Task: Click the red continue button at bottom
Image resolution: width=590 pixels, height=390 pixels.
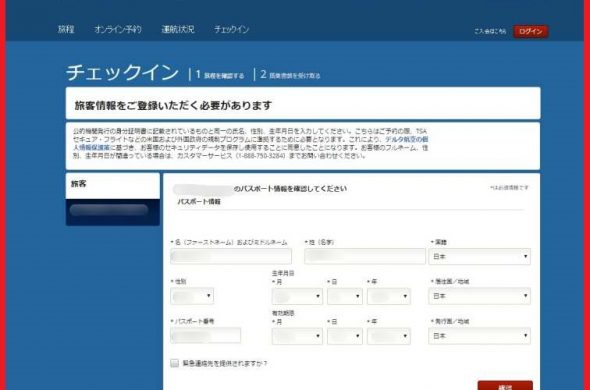Action: coord(505,386)
